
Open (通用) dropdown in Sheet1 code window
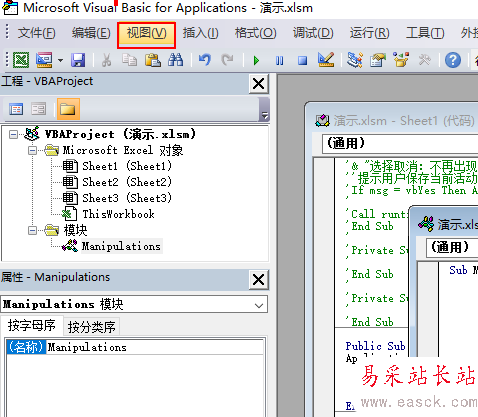point(400,144)
